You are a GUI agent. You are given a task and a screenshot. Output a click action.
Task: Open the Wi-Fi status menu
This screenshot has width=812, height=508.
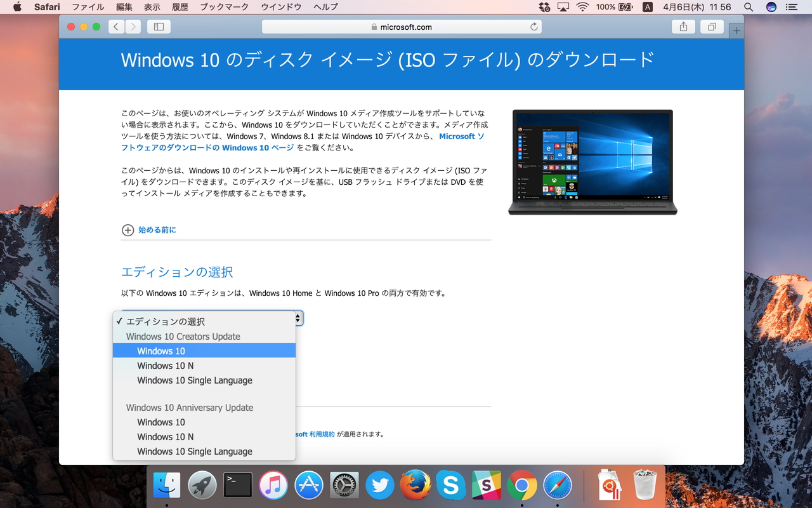pos(583,7)
